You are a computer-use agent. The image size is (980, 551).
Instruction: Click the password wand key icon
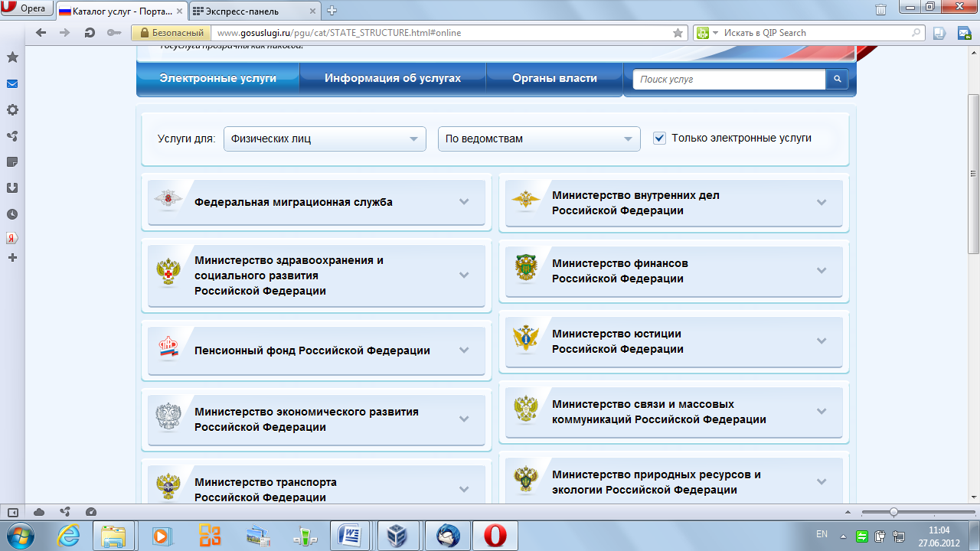[114, 33]
